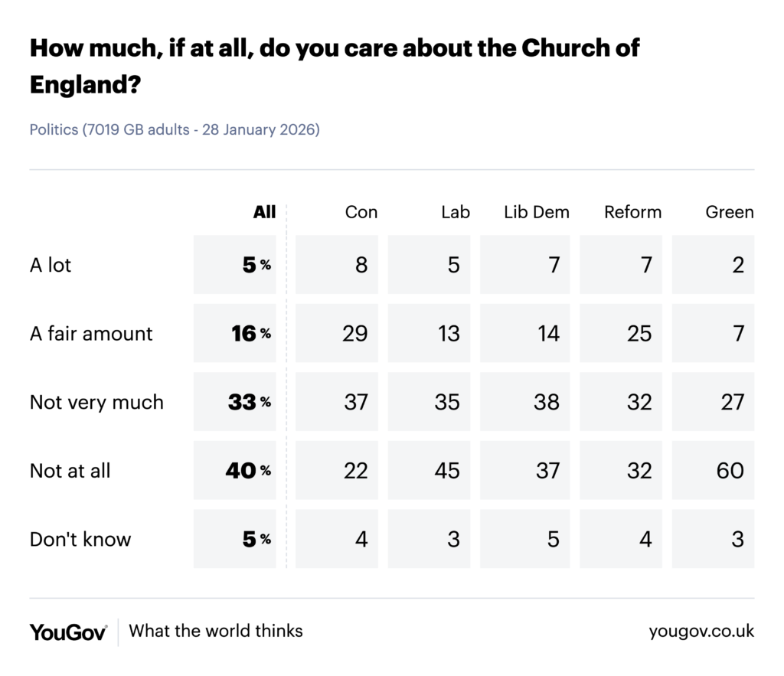
Task: Select the Lab column header
Action: (456, 212)
